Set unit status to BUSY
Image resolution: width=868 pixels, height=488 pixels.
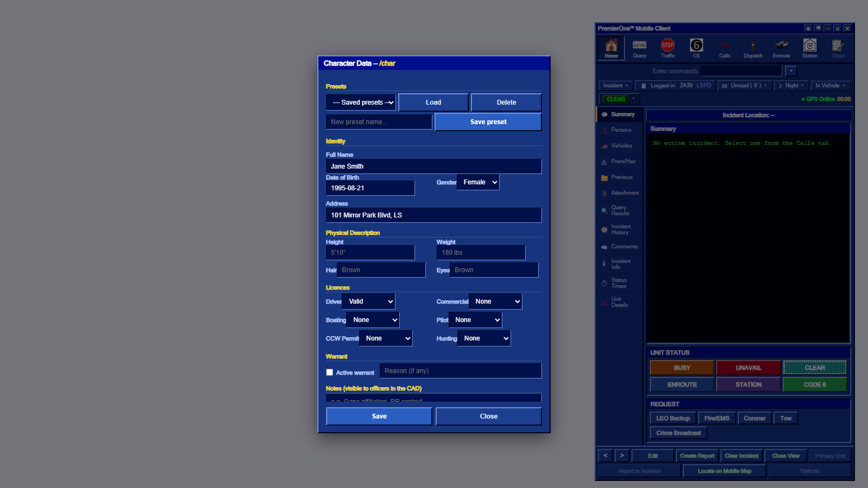click(682, 368)
